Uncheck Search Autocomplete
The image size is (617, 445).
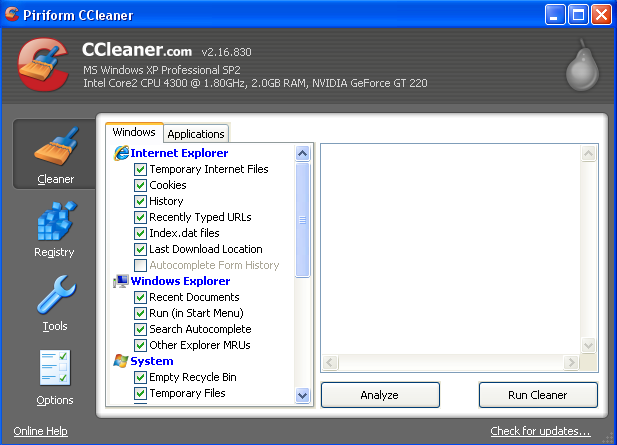[x=140, y=329]
